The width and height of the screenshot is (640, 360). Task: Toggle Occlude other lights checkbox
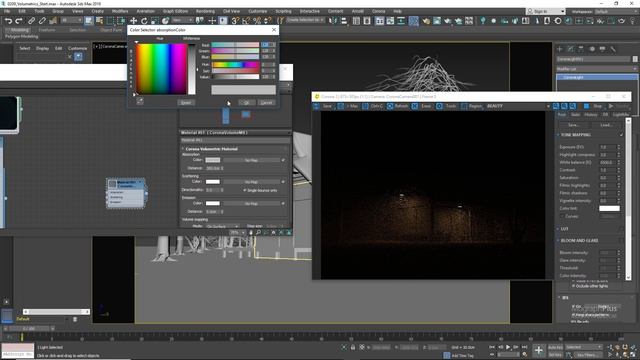[573, 286]
